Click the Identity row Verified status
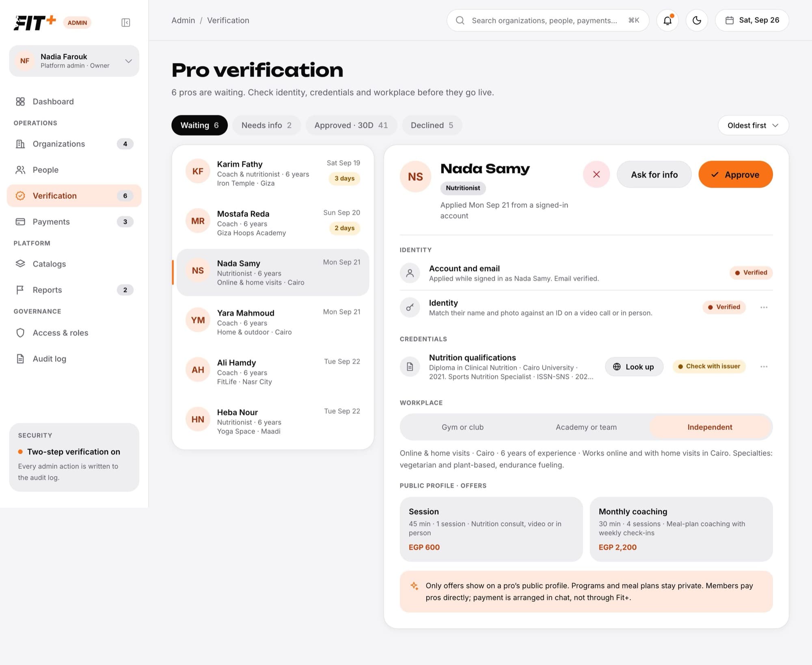 [x=724, y=307]
